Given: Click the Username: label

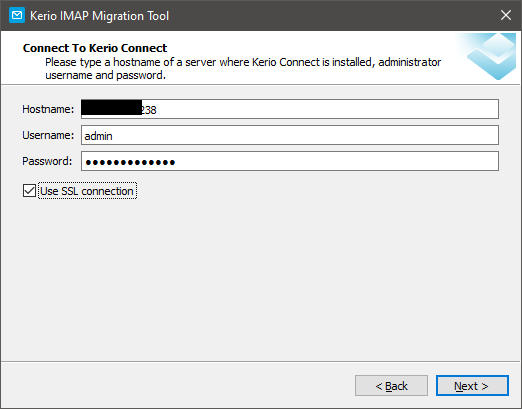Looking at the screenshot, I should pyautogui.click(x=48, y=135).
